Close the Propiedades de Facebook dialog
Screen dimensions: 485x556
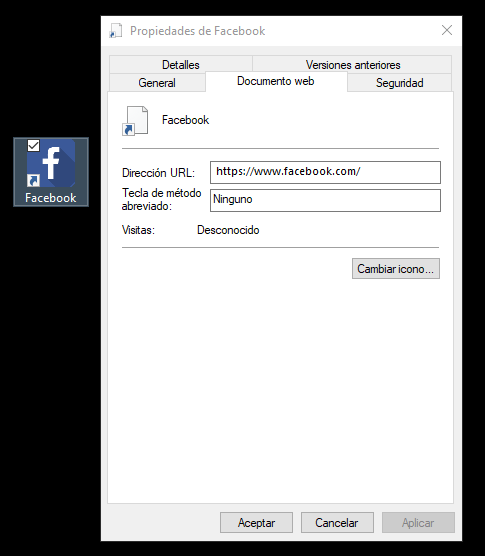click(x=447, y=30)
